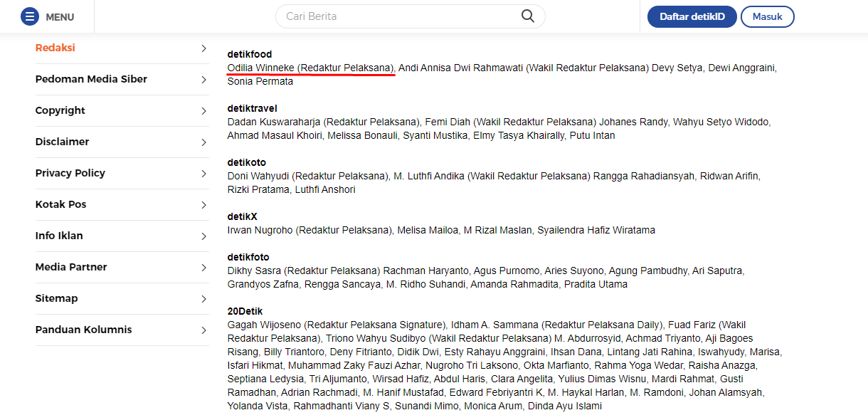Click the Media Partner chevron arrow
Screen dimensions: 868x420
click(203, 268)
